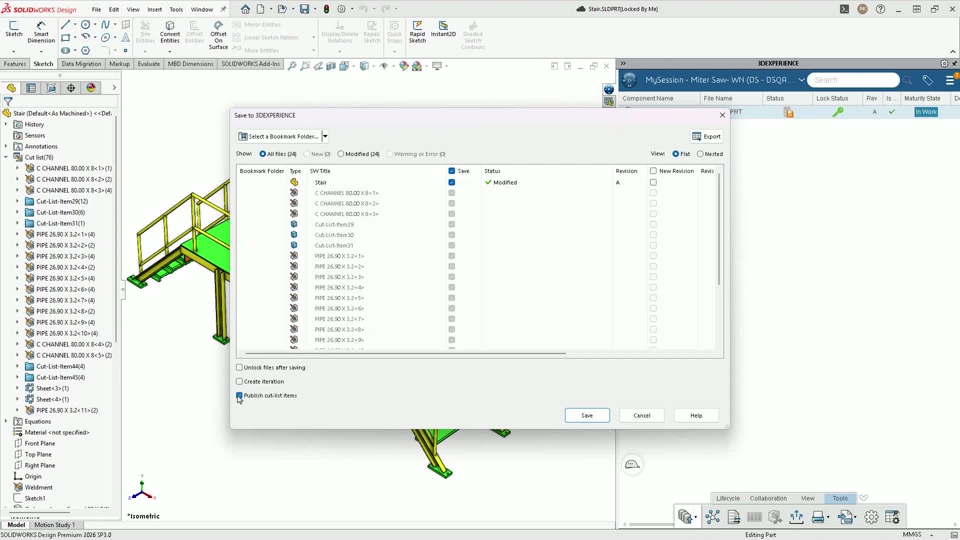Expand the Annotations tree node
Image resolution: width=960 pixels, height=540 pixels.
tap(6, 146)
